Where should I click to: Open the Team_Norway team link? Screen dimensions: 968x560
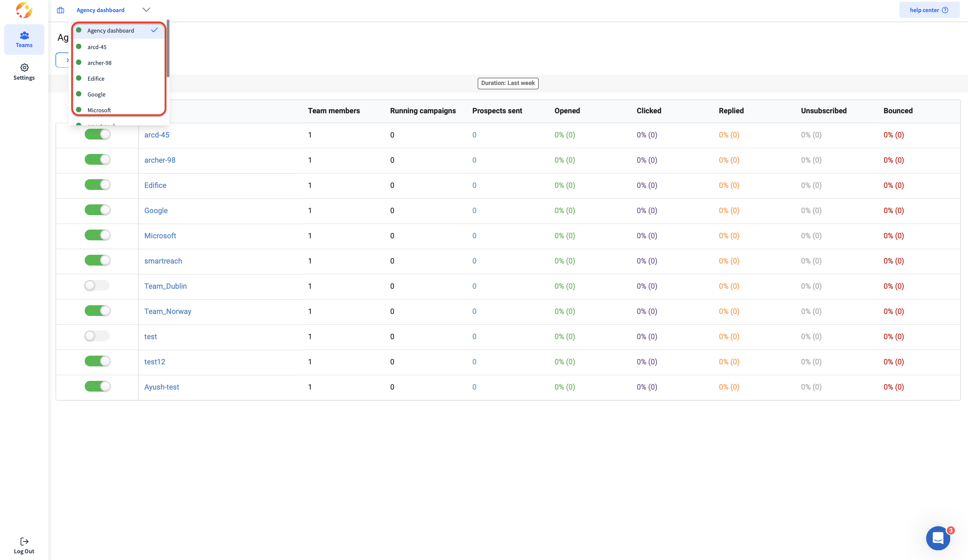tap(167, 311)
